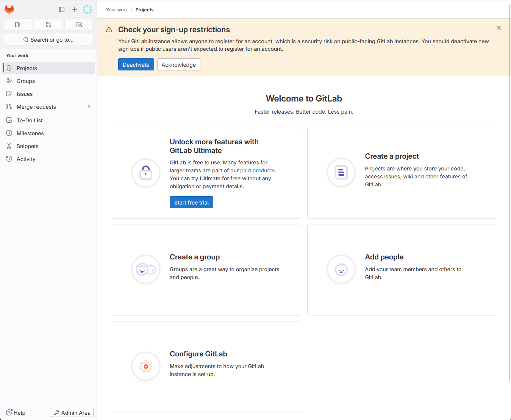Open Snippets in the sidebar
This screenshot has height=420, width=511.
pos(49,146)
